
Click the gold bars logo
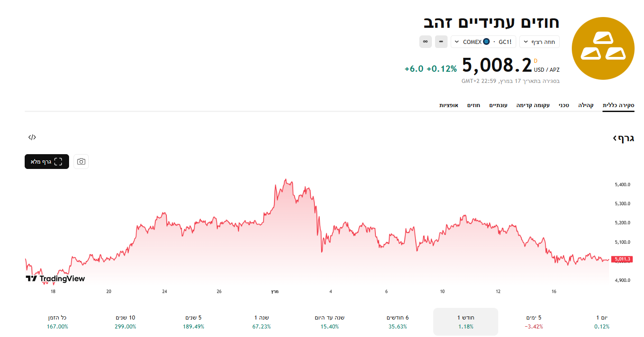point(603,48)
